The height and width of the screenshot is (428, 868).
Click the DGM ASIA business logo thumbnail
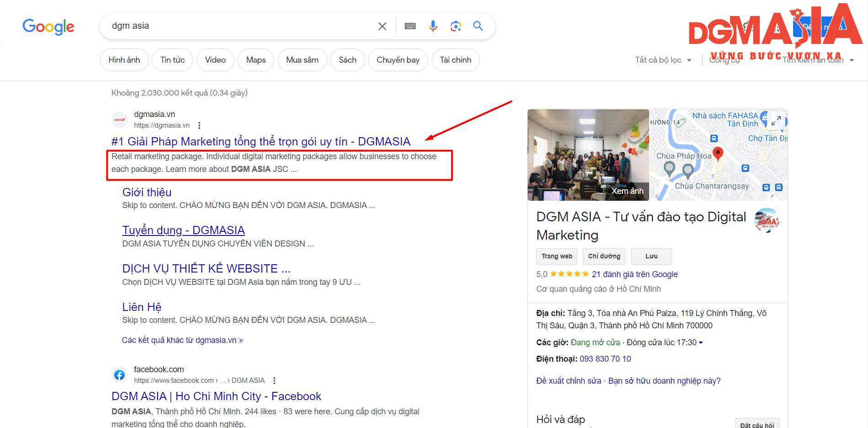(767, 220)
